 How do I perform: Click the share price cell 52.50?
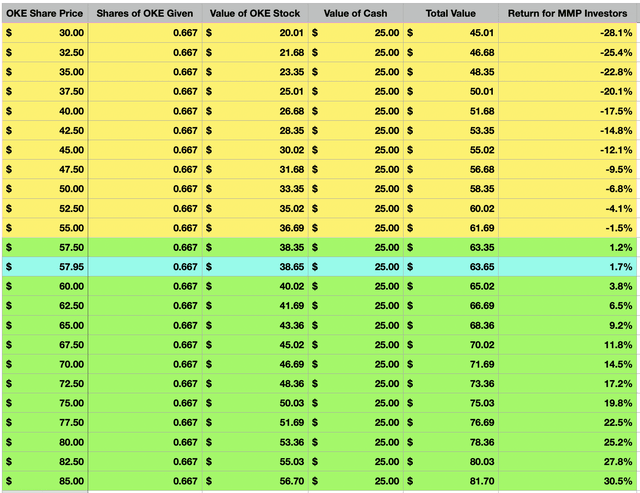(x=45, y=209)
